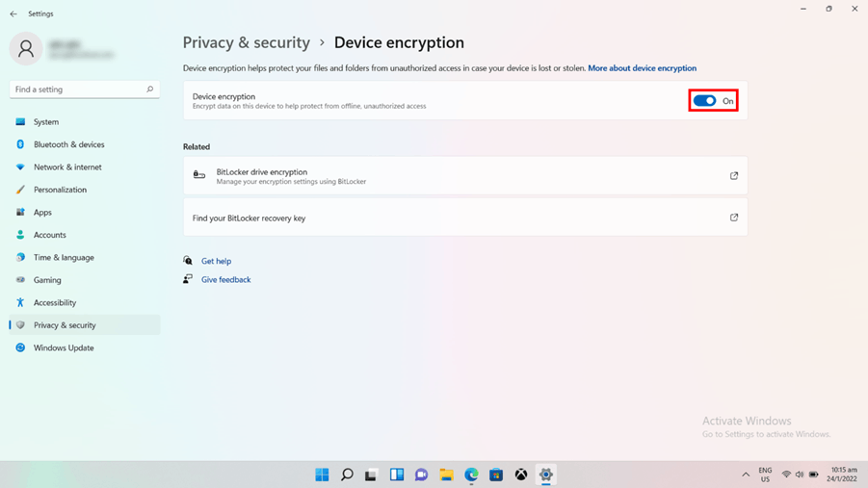Go back using the Settings back arrow
This screenshot has height=488, width=868.
[x=13, y=13]
